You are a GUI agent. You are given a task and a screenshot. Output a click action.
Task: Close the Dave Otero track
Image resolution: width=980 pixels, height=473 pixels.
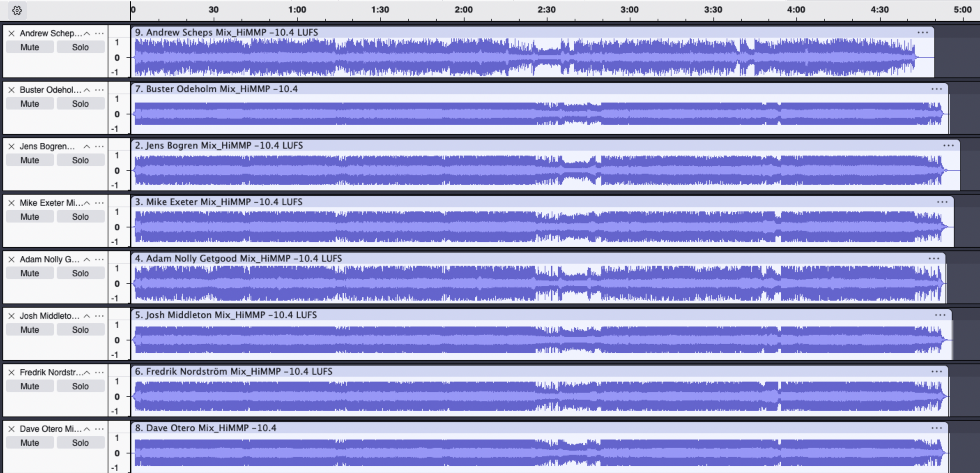click(12, 429)
